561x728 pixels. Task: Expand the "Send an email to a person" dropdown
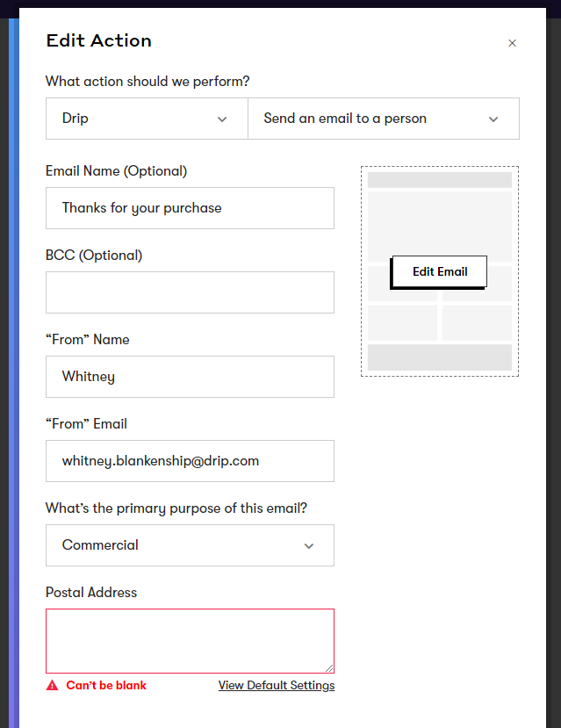[x=383, y=119]
